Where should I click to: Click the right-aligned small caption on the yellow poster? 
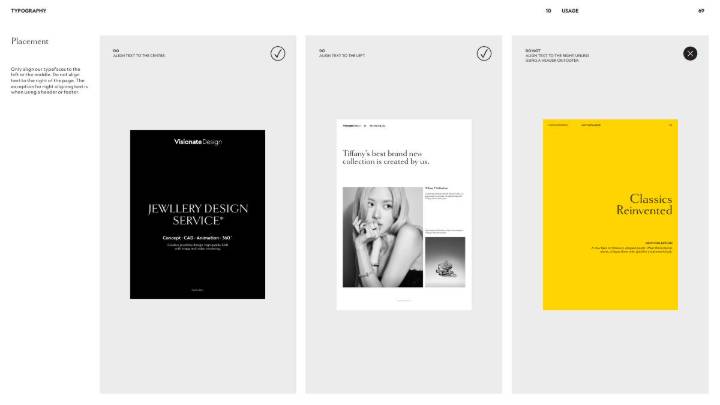[x=632, y=248]
